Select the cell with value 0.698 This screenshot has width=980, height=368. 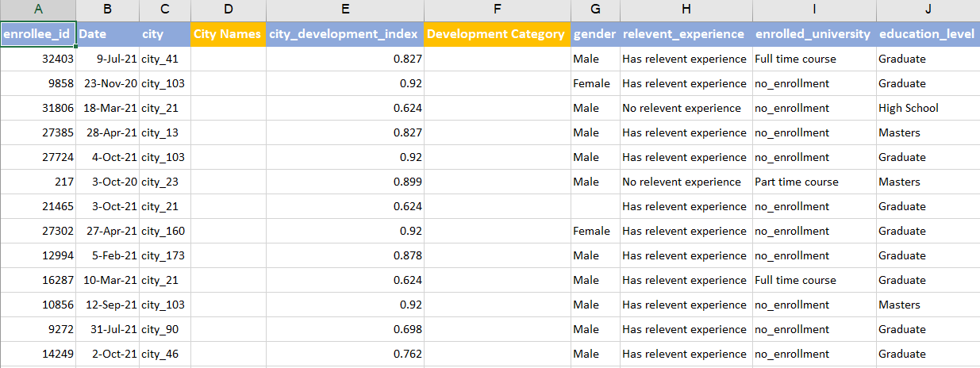coord(345,329)
